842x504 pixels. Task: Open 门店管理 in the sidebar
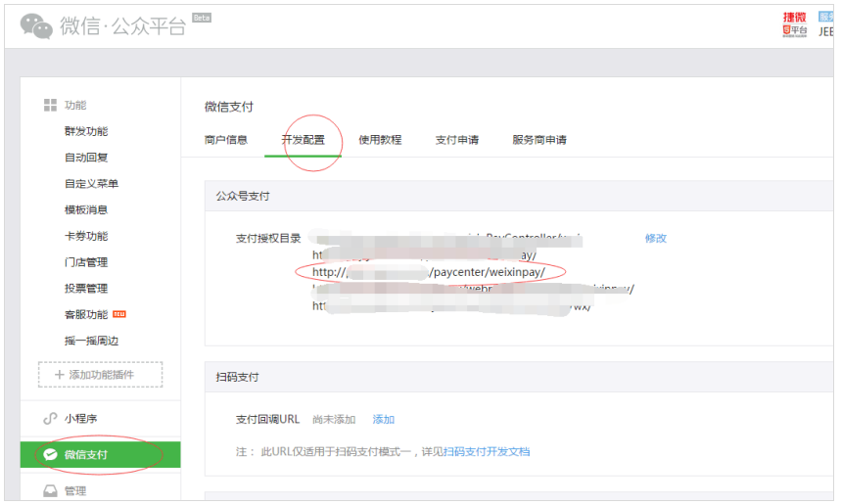point(86,262)
